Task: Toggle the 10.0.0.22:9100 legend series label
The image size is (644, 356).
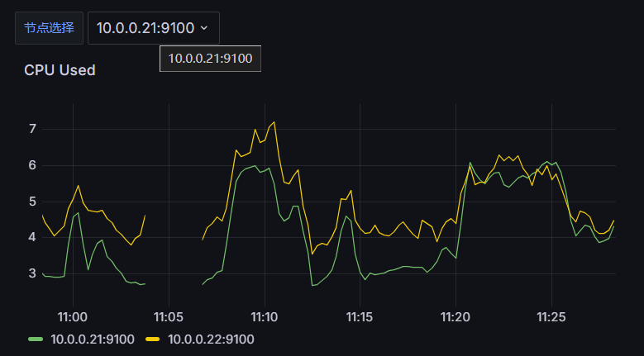Action: [211, 339]
